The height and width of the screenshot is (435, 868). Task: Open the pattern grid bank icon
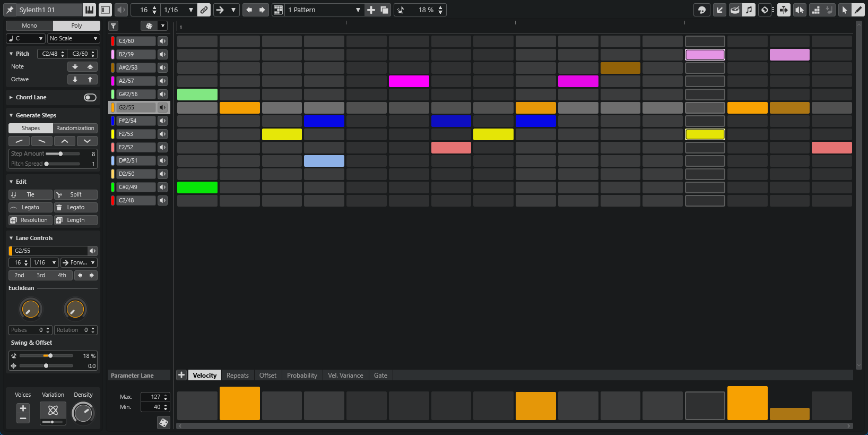coord(278,10)
